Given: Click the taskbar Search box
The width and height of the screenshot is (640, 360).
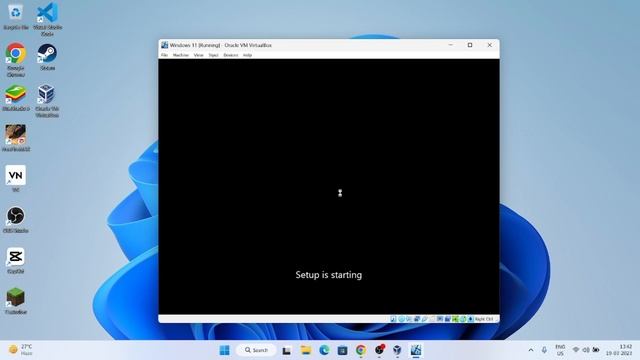Looking at the screenshot, I should (x=256, y=350).
